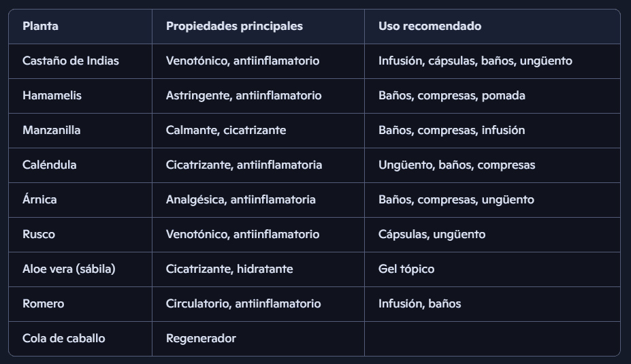Click the Aloe vera (sábila) cell

coord(69,269)
